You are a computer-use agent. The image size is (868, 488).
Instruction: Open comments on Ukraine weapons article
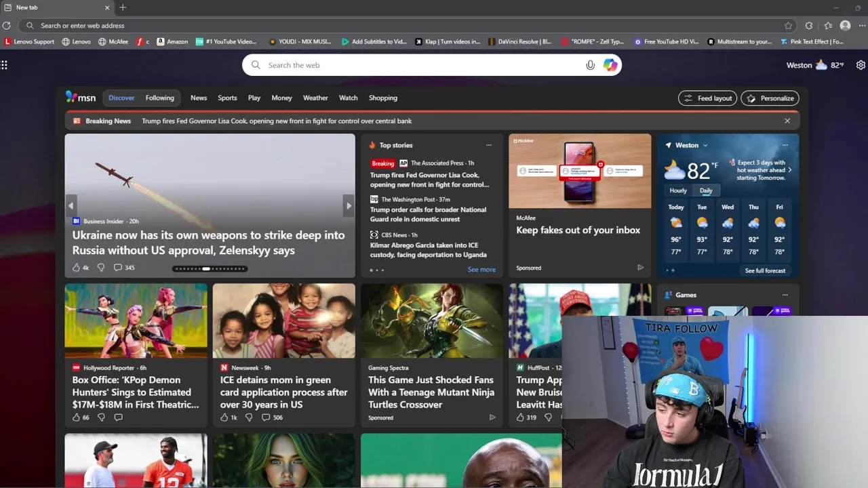pos(124,268)
